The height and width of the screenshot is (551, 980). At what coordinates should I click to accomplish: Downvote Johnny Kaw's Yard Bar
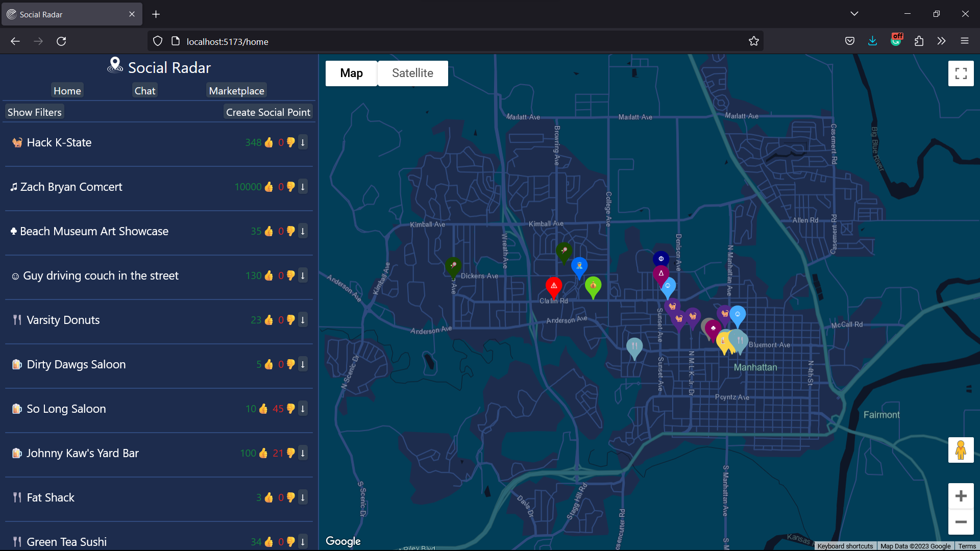point(290,453)
